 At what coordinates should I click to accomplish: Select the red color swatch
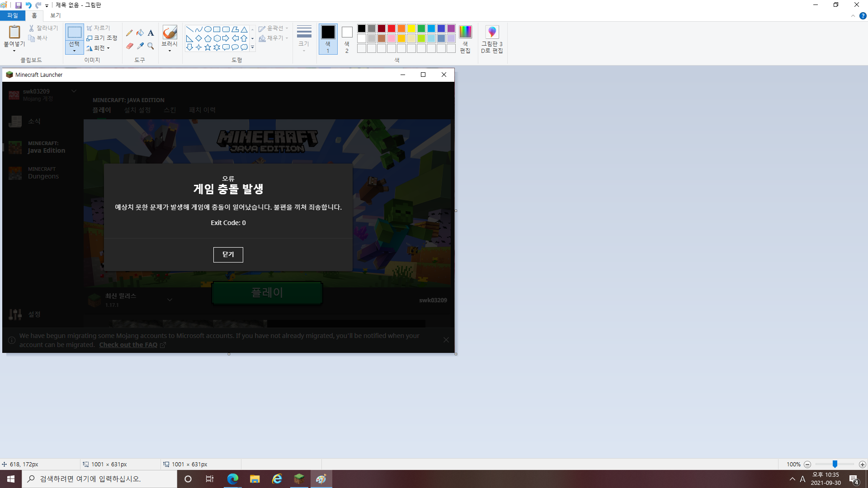392,28
